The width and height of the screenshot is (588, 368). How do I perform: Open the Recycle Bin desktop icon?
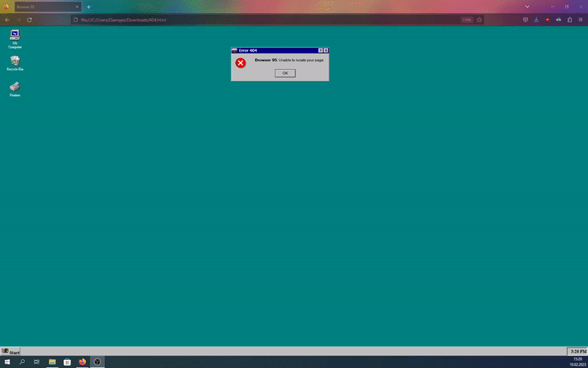coord(15,63)
